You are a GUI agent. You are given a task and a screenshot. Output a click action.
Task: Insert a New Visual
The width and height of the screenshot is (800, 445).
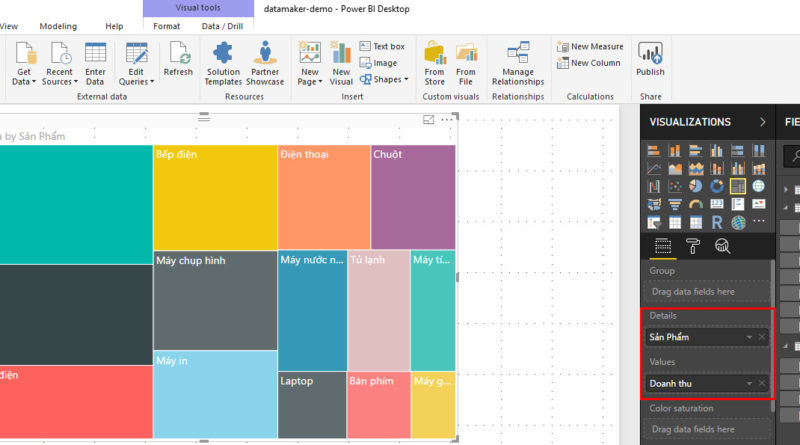341,63
